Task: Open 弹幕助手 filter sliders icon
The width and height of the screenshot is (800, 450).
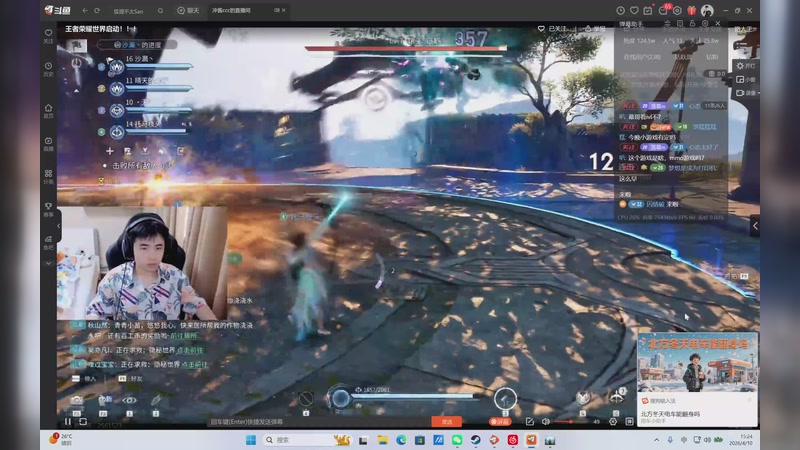Action: click(x=667, y=23)
